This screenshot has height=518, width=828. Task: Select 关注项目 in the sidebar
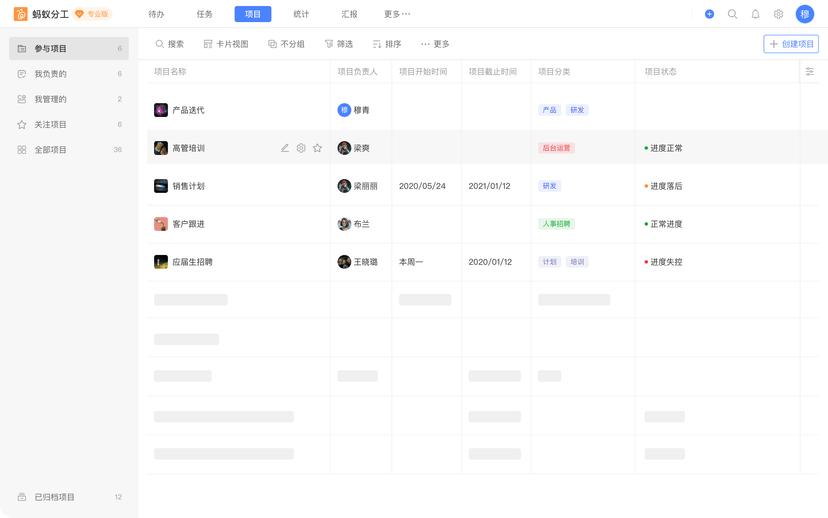tap(50, 125)
